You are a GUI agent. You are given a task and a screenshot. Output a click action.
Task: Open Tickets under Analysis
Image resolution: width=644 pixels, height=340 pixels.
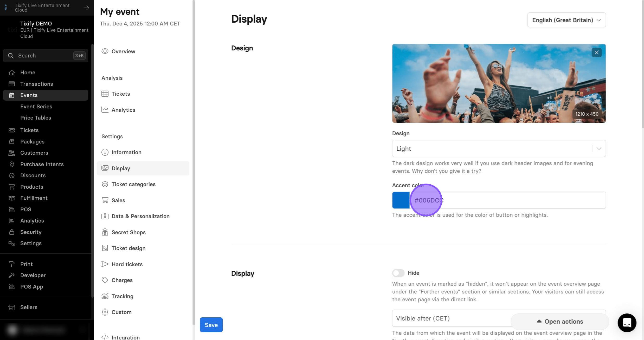click(x=143, y=94)
